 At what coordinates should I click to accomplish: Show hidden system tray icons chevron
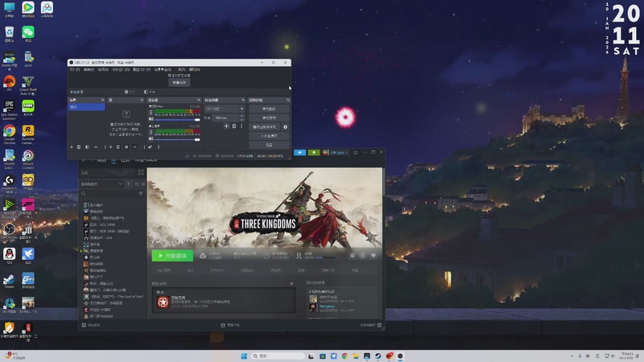[572, 356]
